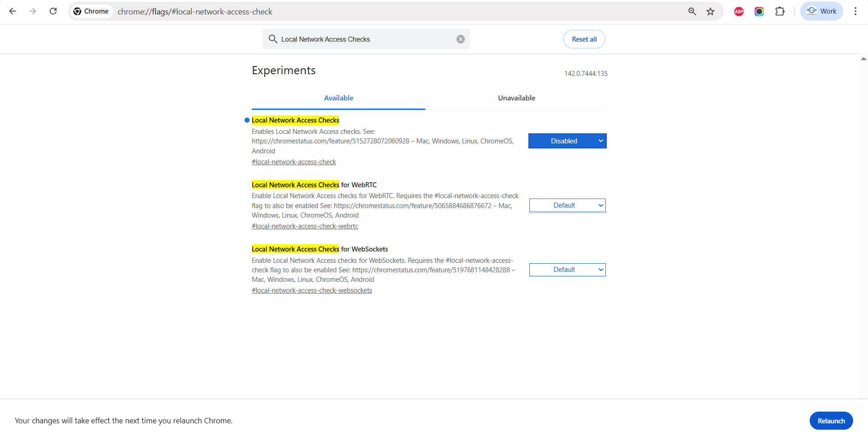Reload the current flags page
The image size is (868, 441).
tap(53, 11)
